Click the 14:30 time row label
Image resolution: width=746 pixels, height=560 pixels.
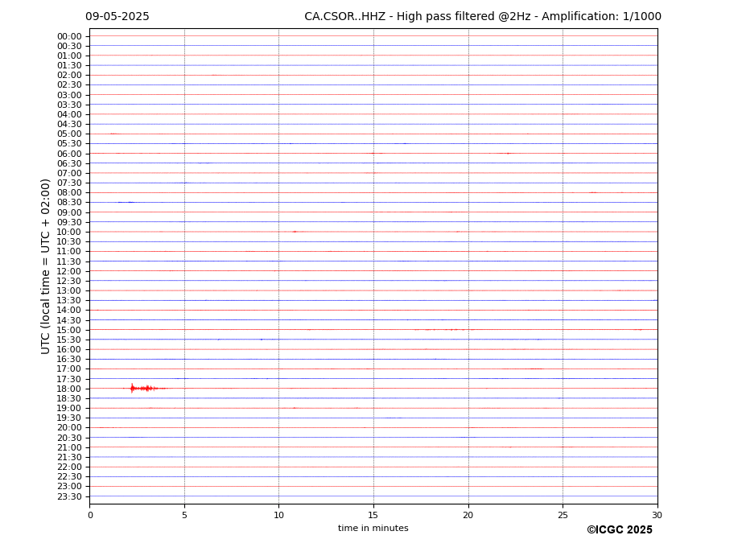click(69, 320)
